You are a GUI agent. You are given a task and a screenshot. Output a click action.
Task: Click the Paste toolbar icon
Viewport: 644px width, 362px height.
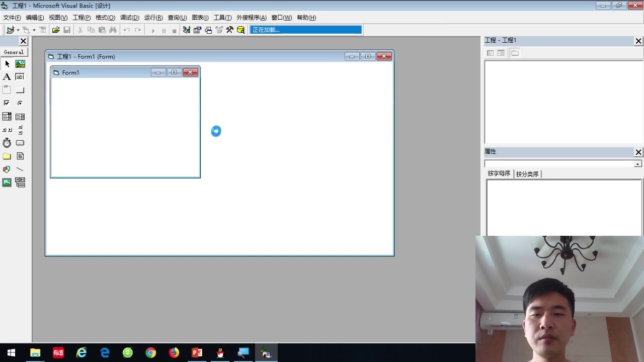click(x=102, y=30)
